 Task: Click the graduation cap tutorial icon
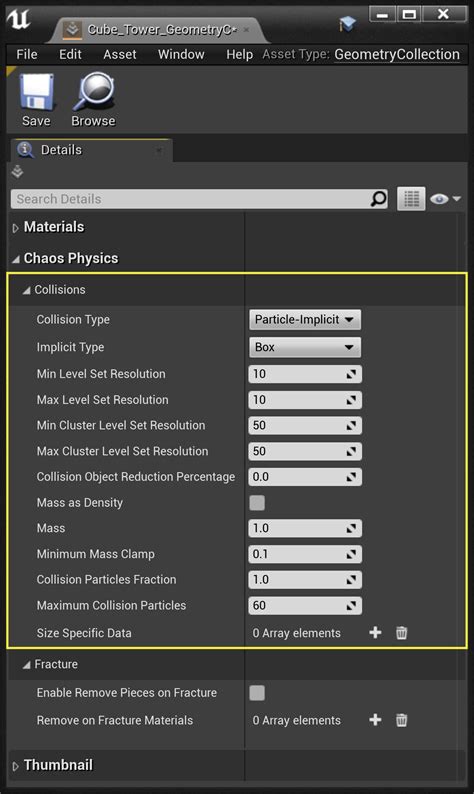click(347, 24)
